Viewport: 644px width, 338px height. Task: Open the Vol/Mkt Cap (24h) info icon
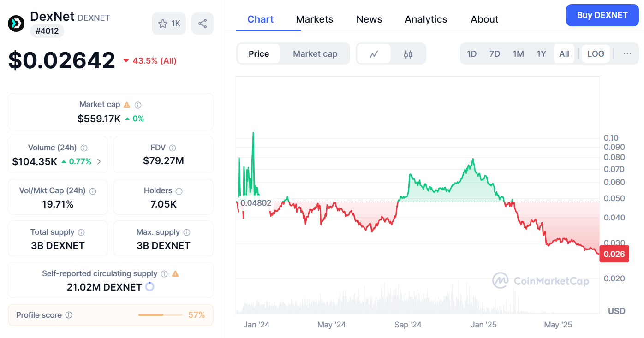click(93, 191)
